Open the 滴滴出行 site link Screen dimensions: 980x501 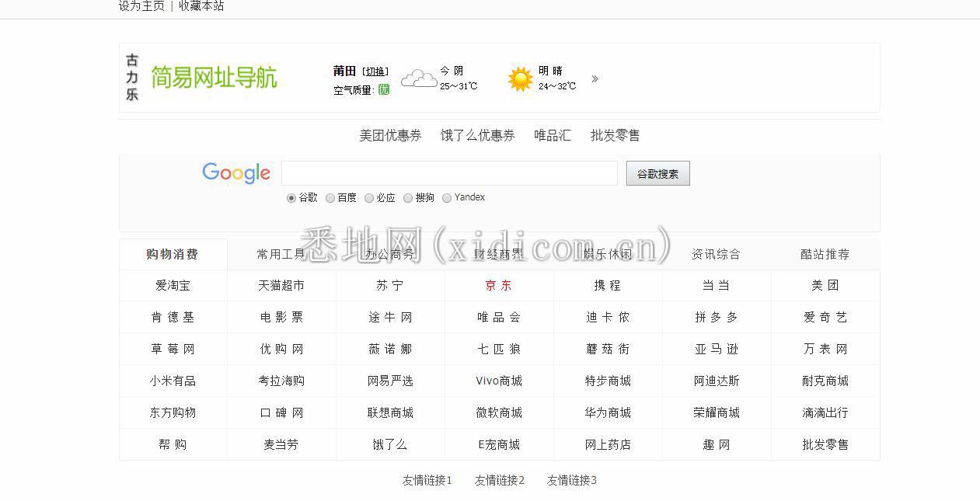pos(825,413)
